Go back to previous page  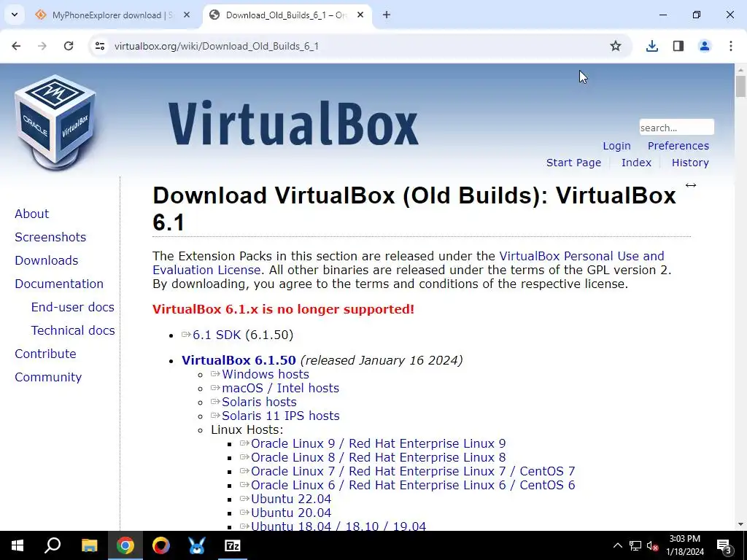click(x=16, y=46)
